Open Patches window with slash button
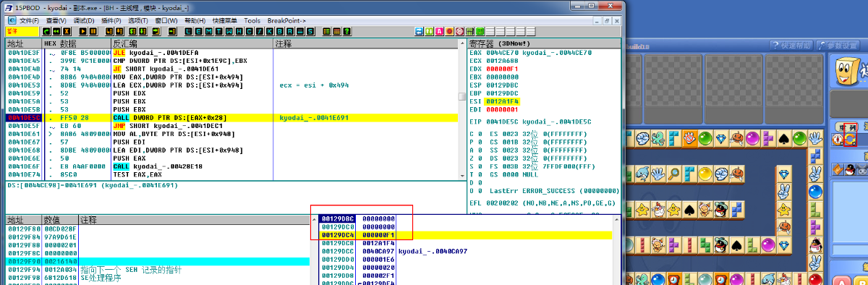Screen dimensions: 868x285 259,31
